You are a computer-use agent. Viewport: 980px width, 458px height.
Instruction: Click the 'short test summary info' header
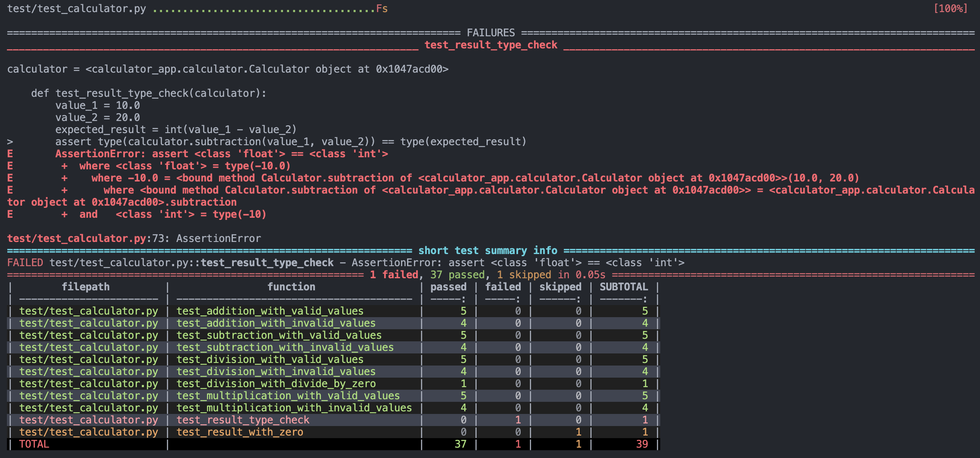point(488,251)
